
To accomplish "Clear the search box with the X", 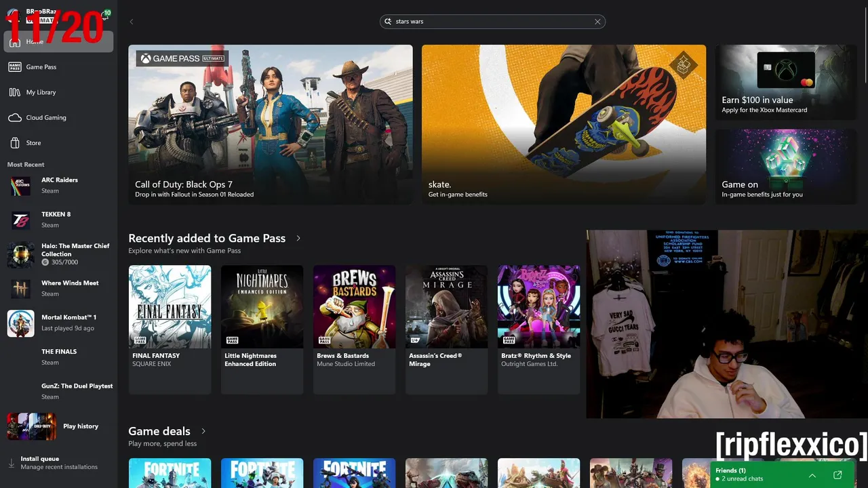I will coord(597,22).
